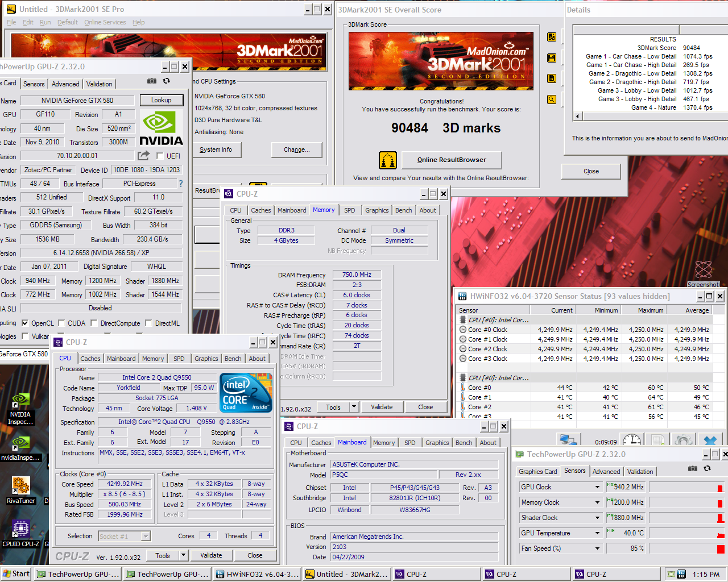Open the GPU Temperature sensor dropdown

coord(597,533)
